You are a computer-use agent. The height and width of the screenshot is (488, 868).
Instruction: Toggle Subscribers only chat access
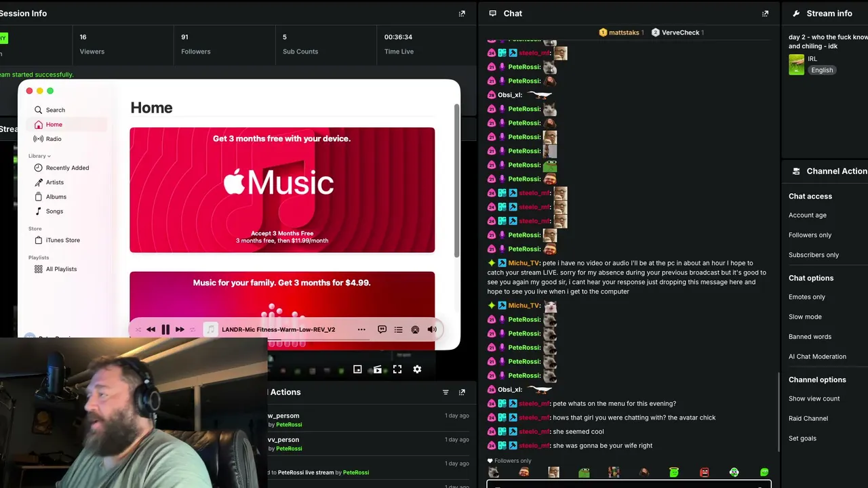pos(814,255)
